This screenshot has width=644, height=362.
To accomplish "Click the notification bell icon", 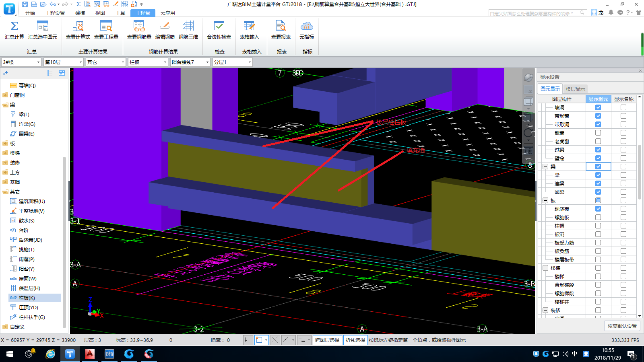I will pyautogui.click(x=611, y=12).
